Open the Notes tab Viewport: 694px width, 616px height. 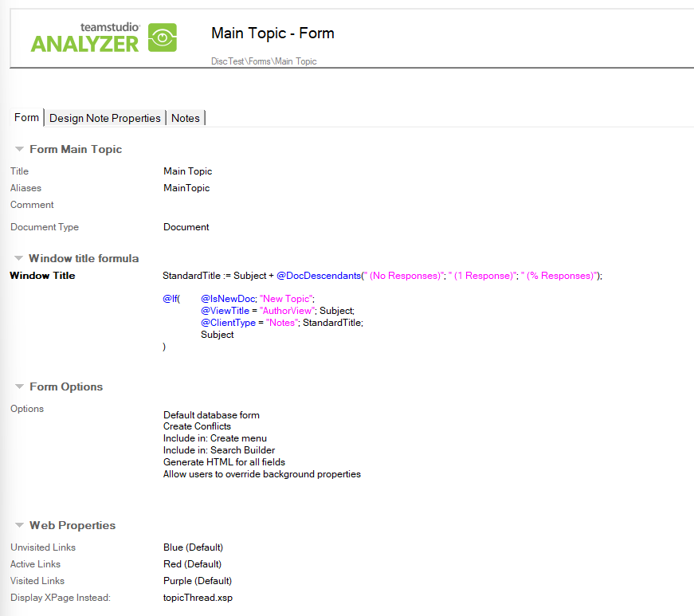point(185,117)
